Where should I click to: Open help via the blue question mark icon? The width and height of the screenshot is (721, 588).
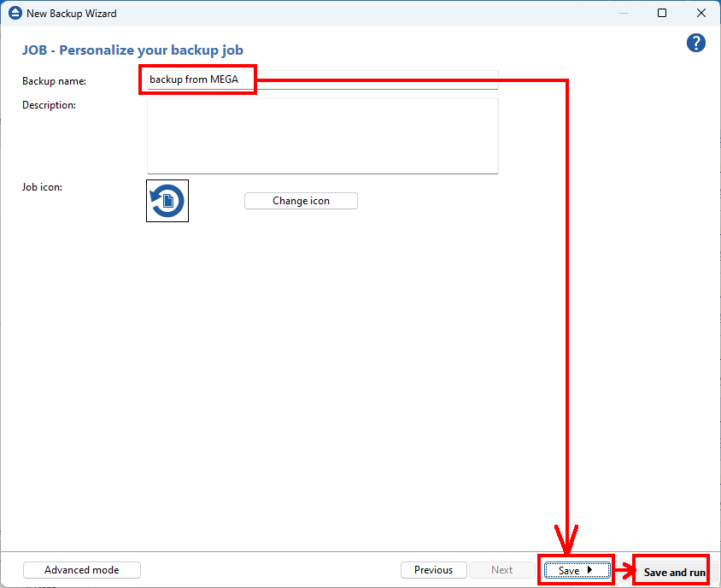coord(695,44)
